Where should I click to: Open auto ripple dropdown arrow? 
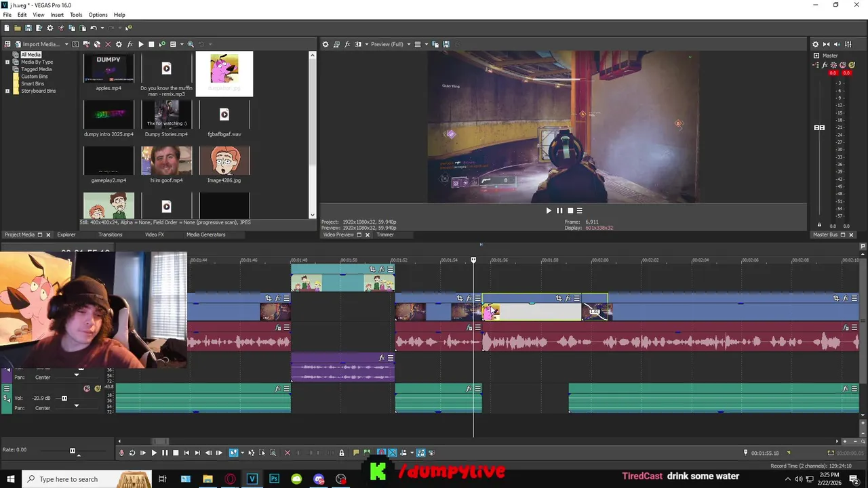pos(412,453)
